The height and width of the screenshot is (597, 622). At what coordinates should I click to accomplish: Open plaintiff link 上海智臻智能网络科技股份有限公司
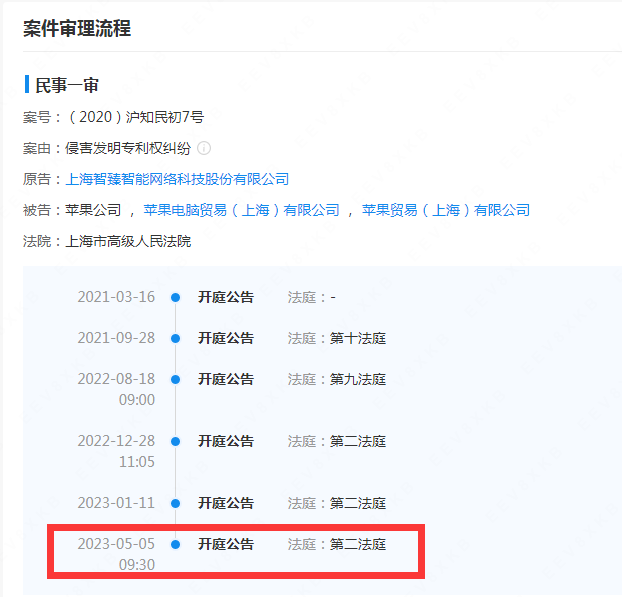[x=177, y=179]
